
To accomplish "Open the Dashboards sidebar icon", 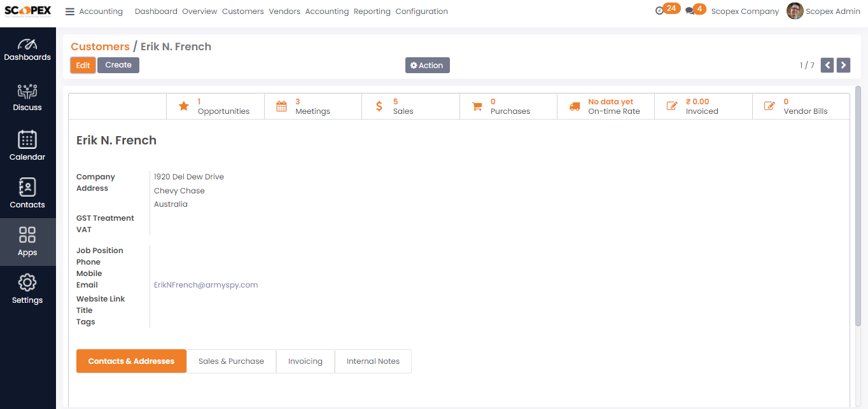I will coord(27,50).
